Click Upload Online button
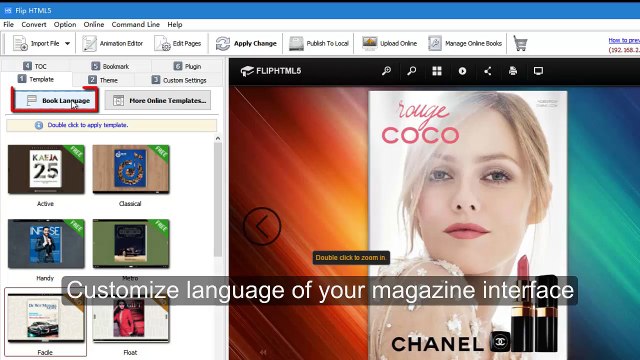 point(390,43)
